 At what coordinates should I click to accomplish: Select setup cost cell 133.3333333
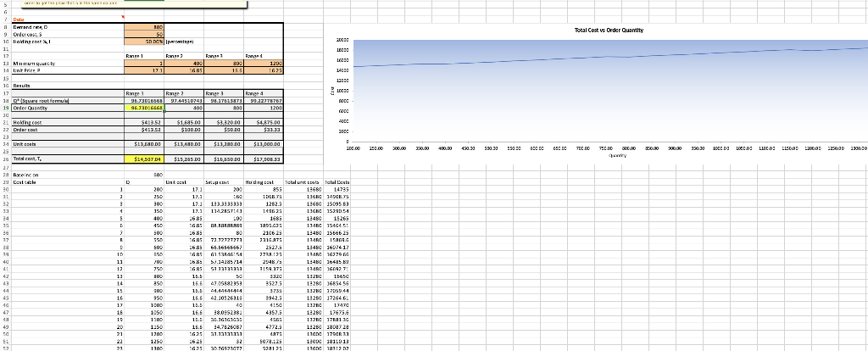point(224,203)
